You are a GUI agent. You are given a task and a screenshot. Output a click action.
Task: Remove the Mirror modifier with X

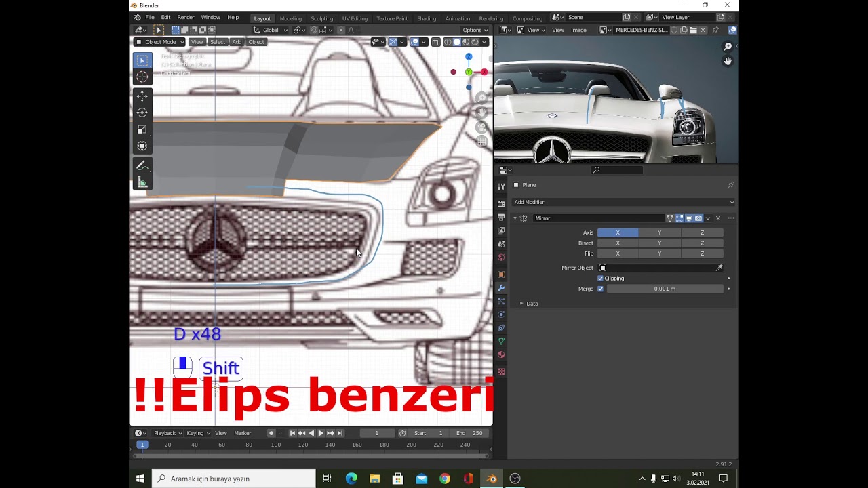point(718,218)
